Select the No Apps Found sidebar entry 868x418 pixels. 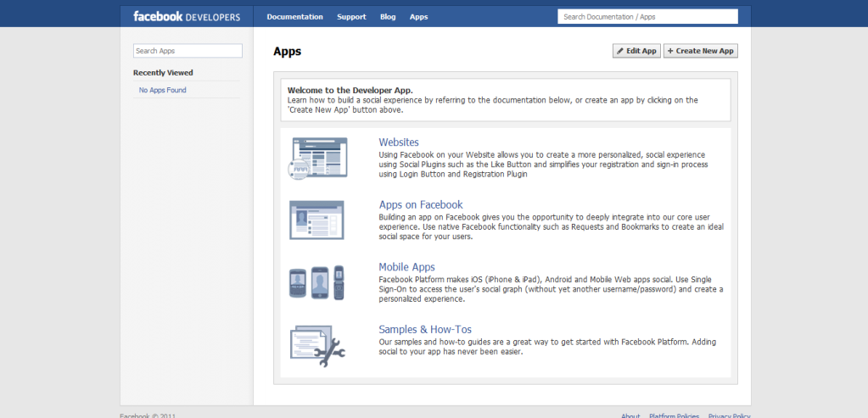(163, 90)
